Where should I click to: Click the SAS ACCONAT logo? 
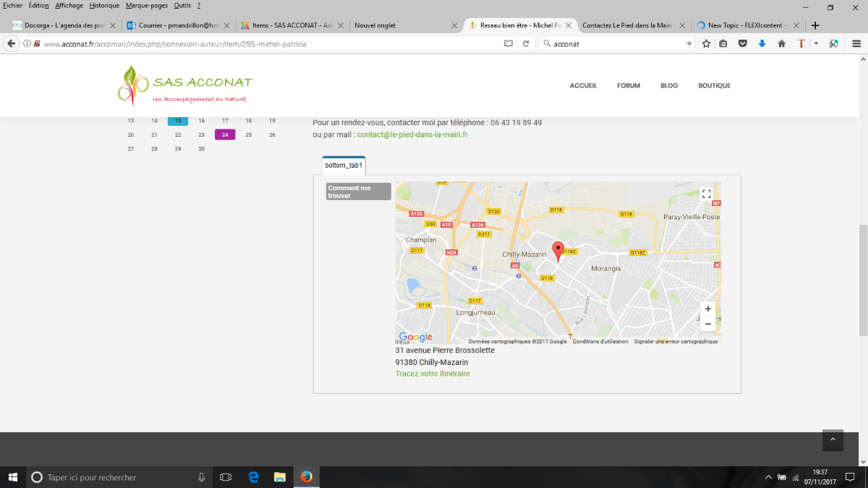(x=185, y=86)
